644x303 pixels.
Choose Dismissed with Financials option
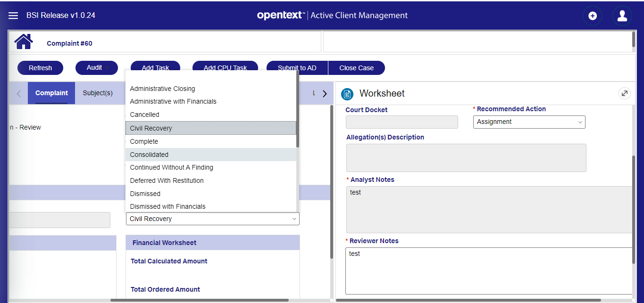coord(167,206)
